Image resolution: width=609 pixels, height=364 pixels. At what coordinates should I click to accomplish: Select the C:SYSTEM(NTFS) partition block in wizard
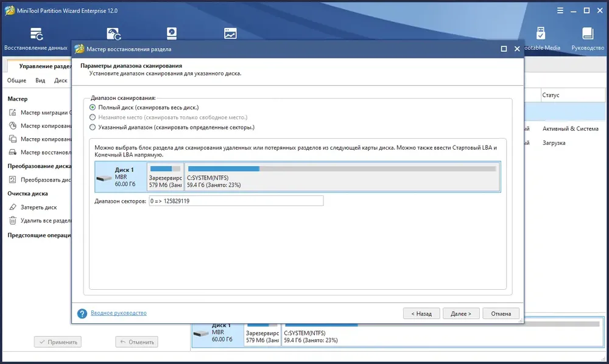(x=342, y=177)
